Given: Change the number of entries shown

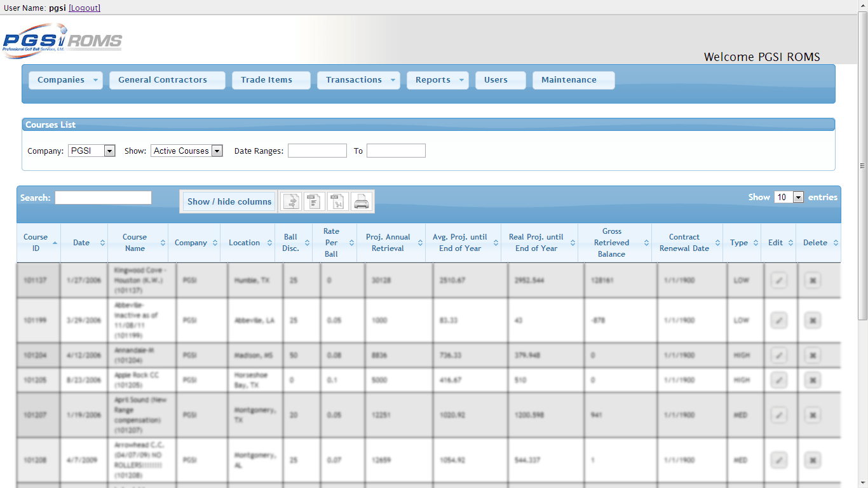Looking at the screenshot, I should pos(789,198).
